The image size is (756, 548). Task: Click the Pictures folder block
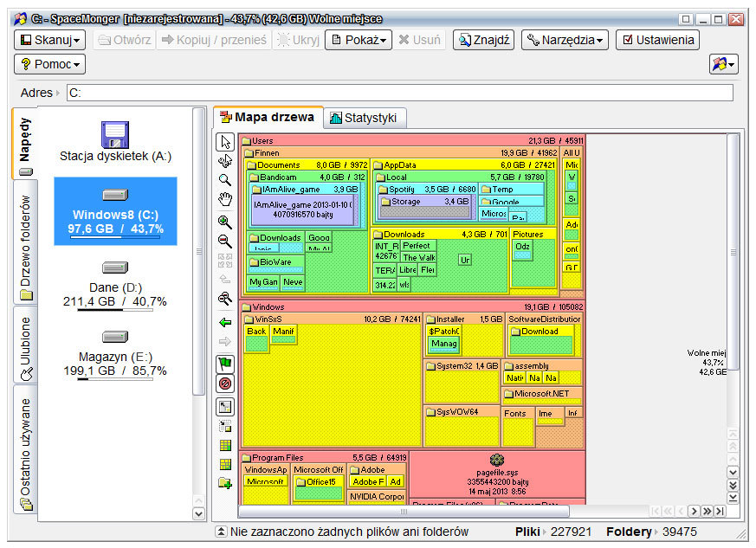[x=533, y=261]
